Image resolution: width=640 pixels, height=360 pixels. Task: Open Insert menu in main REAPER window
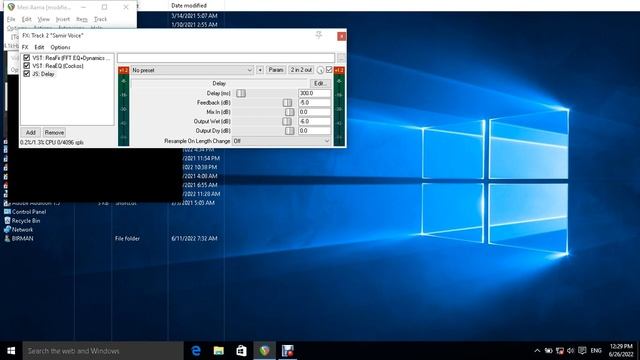pos(62,19)
